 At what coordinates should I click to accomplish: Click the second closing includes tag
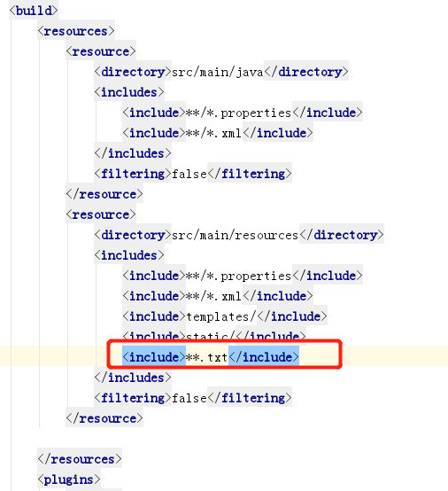tap(133, 378)
